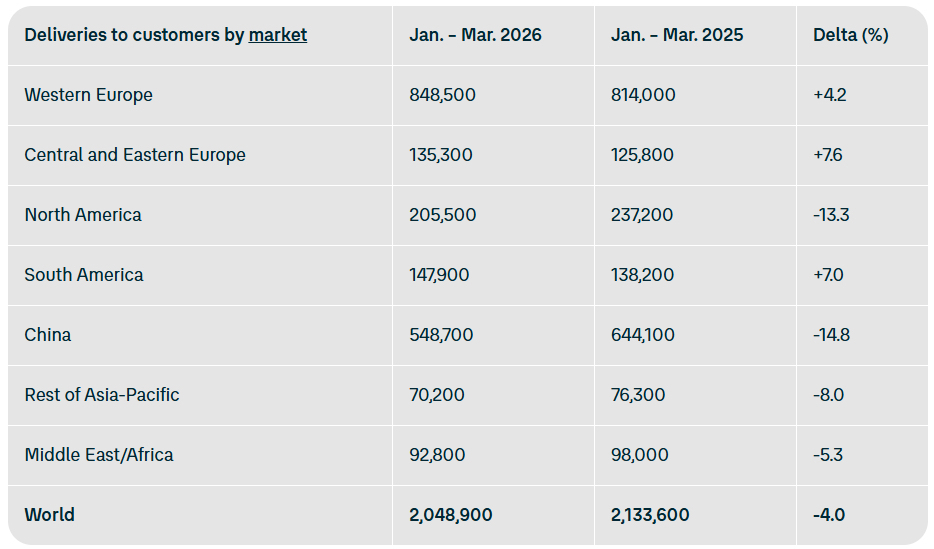The height and width of the screenshot is (549, 934).
Task: Select the "North America" row label
Action: click(x=83, y=215)
